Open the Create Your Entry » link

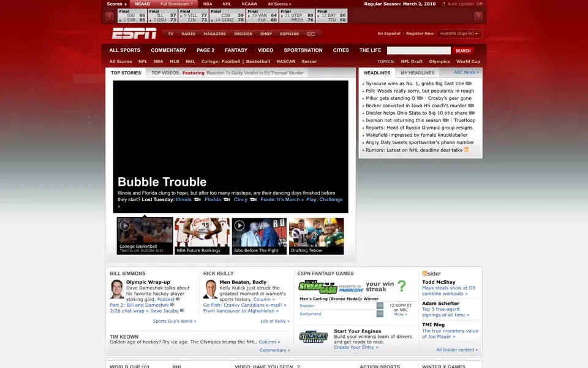coord(356,347)
